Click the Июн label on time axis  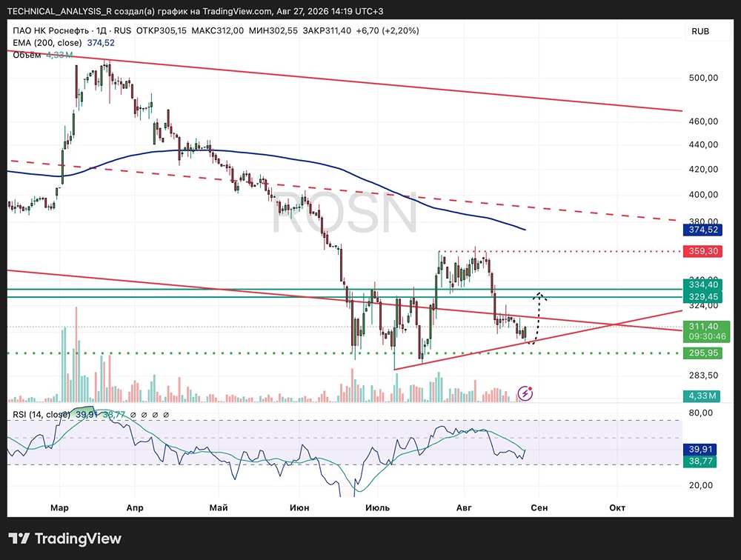point(299,508)
